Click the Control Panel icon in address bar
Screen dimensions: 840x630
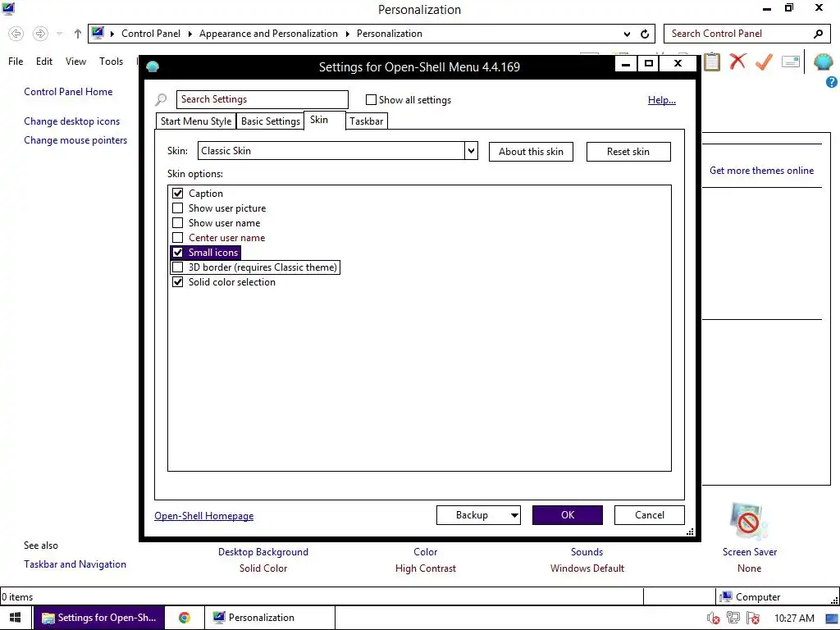click(x=98, y=33)
